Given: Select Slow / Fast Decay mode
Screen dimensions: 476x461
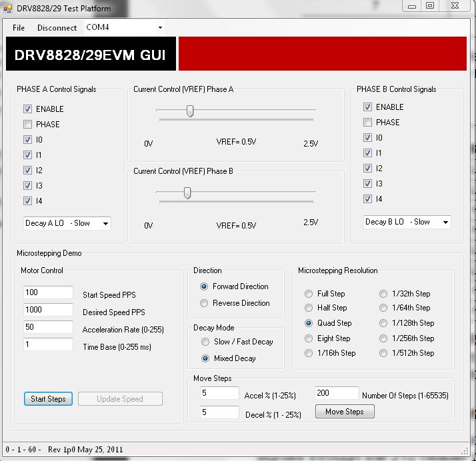Looking at the screenshot, I should click(x=205, y=342).
